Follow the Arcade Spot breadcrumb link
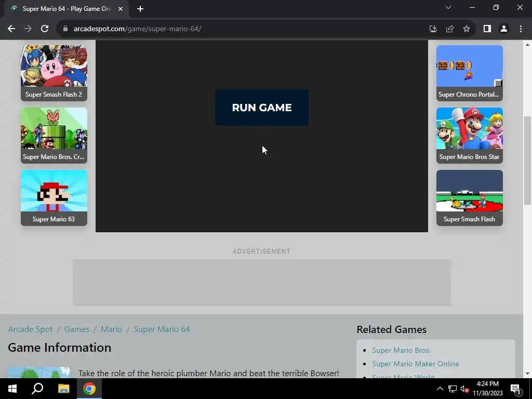The height and width of the screenshot is (399, 532). click(30, 329)
